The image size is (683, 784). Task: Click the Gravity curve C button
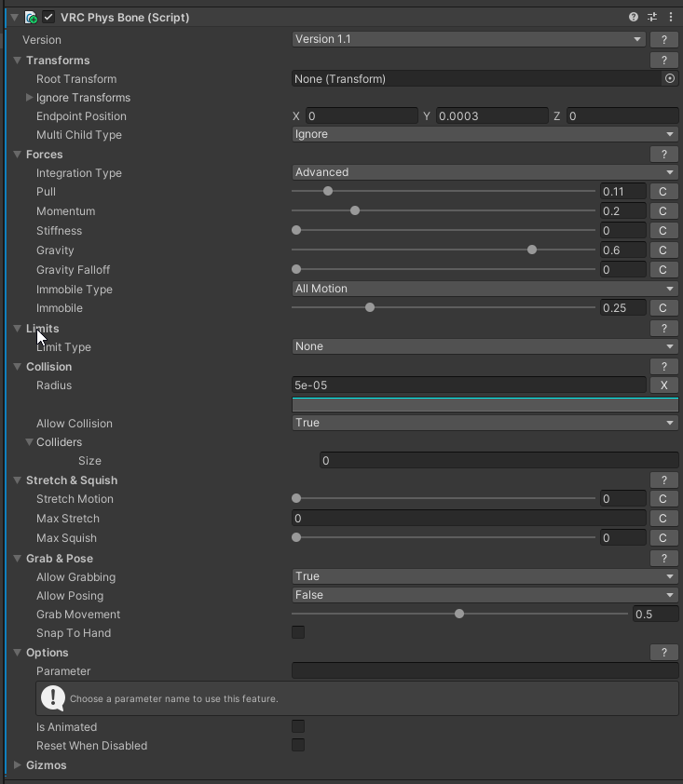point(663,250)
